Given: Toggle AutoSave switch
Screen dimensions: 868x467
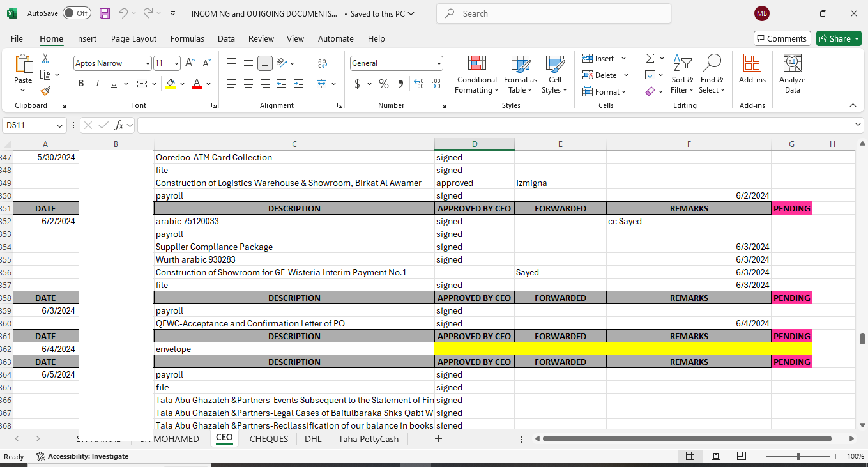Looking at the screenshot, I should (x=77, y=13).
